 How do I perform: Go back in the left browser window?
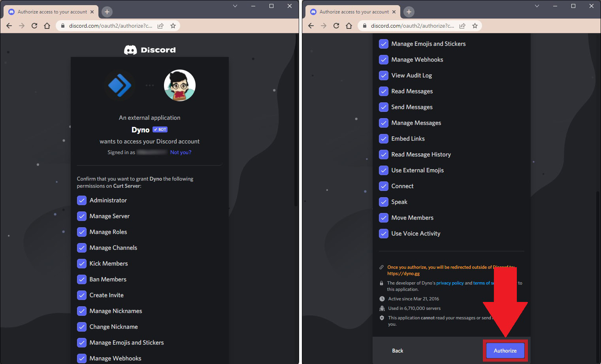(x=9, y=26)
